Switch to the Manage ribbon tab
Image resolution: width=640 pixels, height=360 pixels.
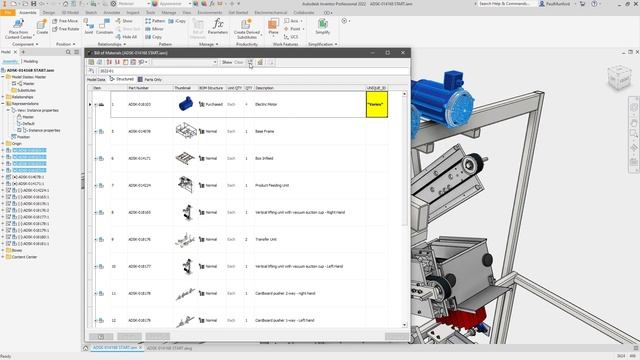click(x=169, y=13)
